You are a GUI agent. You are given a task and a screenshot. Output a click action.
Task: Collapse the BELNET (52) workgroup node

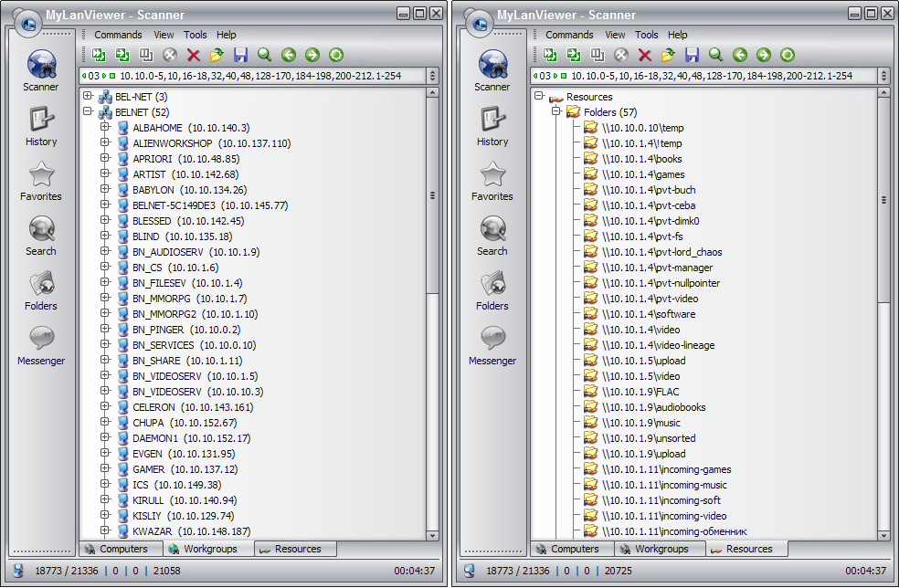click(88, 111)
